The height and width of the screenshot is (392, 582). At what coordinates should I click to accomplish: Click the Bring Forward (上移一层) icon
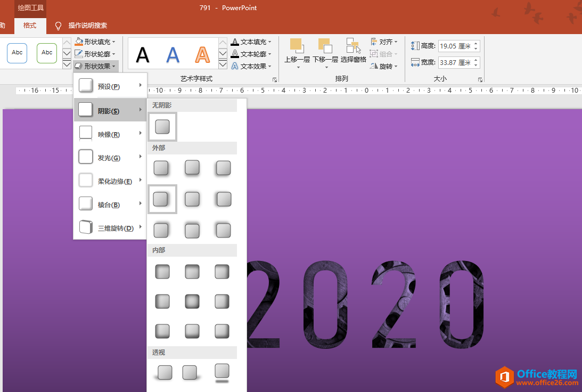tap(296, 47)
